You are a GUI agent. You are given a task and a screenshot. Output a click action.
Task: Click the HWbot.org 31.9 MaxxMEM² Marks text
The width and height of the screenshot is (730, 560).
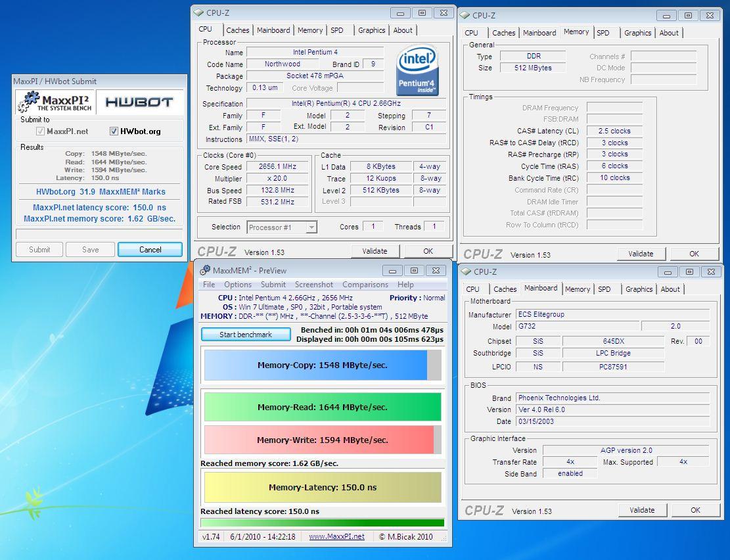point(100,191)
